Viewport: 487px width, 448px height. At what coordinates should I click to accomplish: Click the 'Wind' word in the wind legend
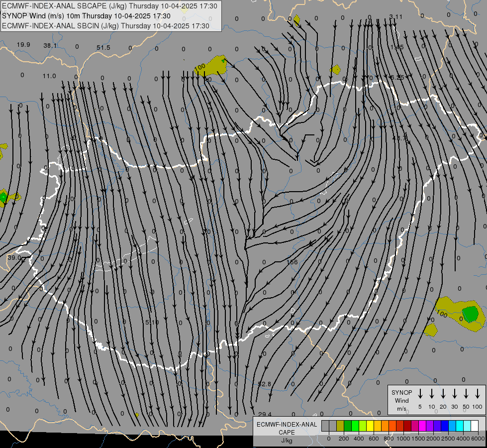click(401, 400)
